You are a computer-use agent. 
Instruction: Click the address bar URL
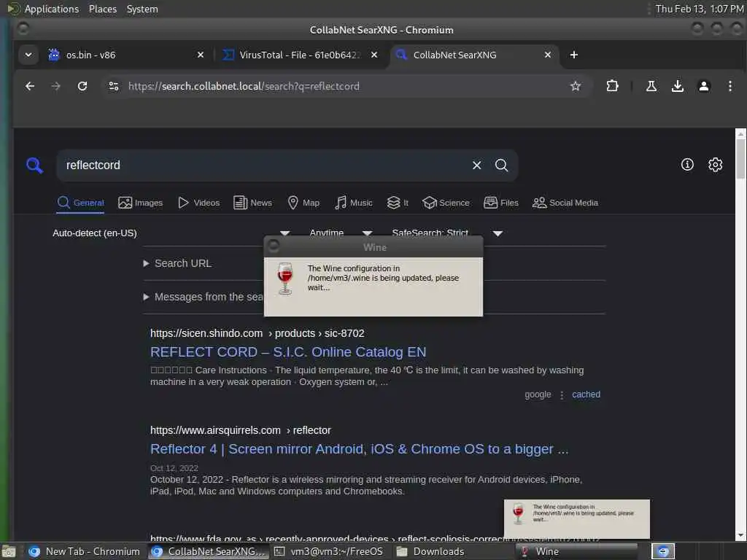point(244,86)
